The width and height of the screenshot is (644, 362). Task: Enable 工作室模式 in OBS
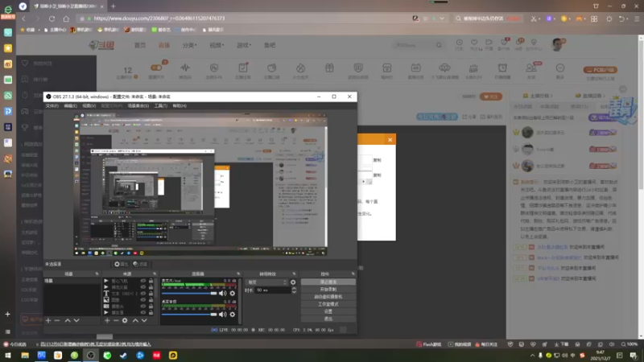click(x=328, y=304)
